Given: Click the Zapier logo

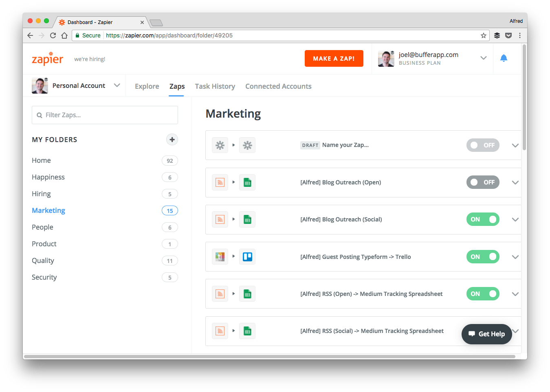Looking at the screenshot, I should click(x=47, y=59).
